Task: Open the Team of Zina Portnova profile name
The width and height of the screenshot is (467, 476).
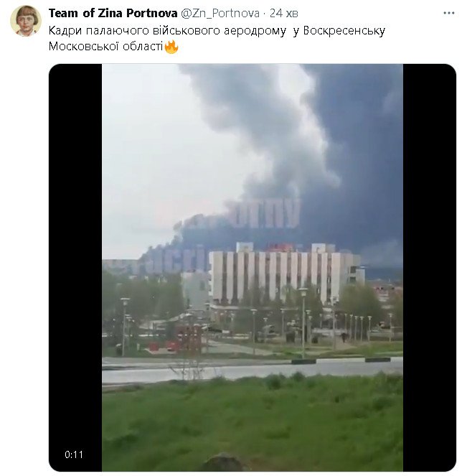Action: coord(113,13)
